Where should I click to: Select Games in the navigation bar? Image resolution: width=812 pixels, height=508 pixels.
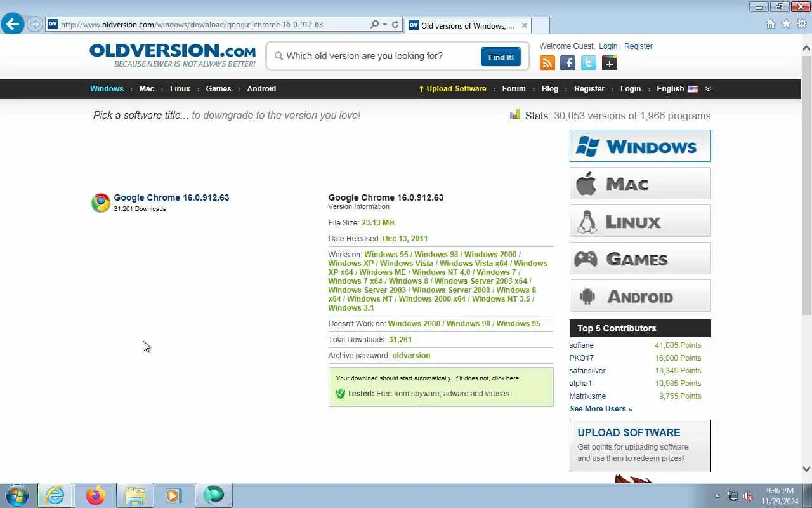(218, 89)
